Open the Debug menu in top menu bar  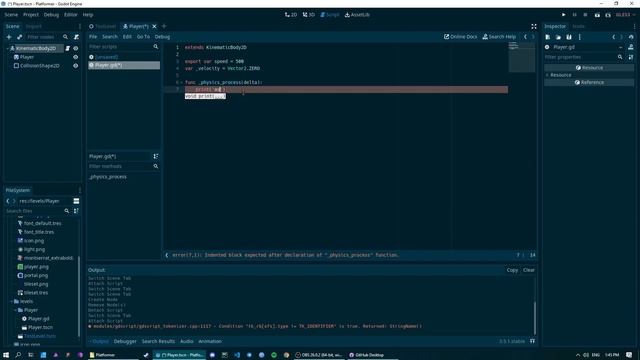[51, 15]
